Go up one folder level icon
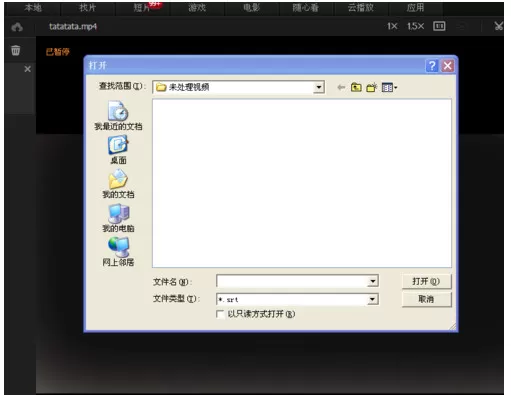The image size is (511, 395). click(356, 87)
